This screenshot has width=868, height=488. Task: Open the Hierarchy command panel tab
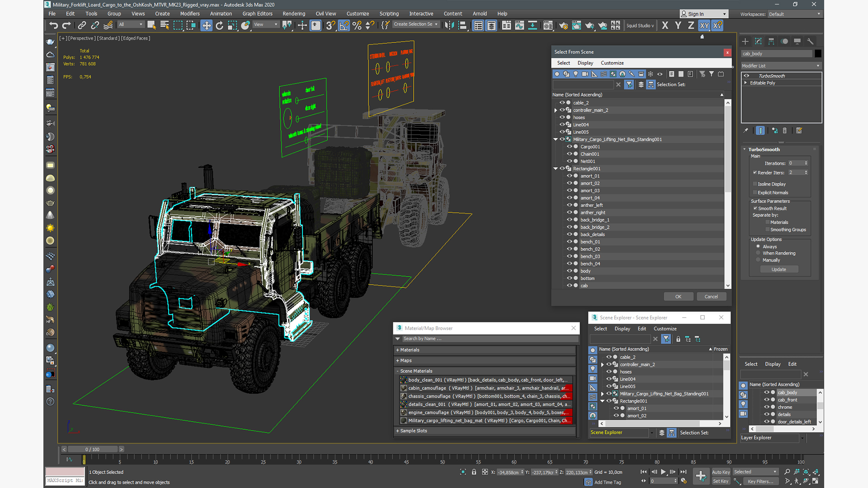coord(771,41)
